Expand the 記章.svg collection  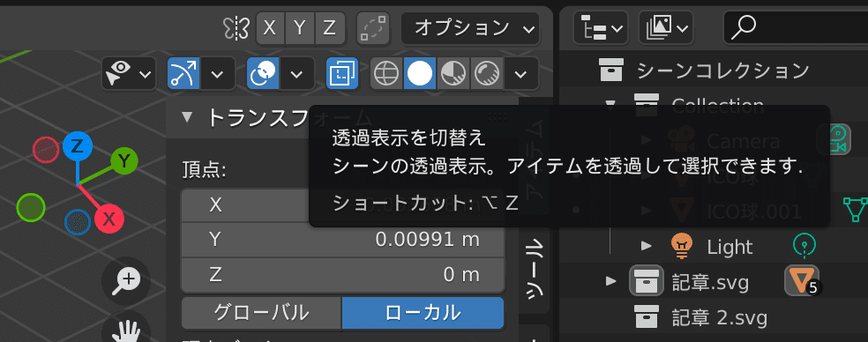[x=610, y=280]
